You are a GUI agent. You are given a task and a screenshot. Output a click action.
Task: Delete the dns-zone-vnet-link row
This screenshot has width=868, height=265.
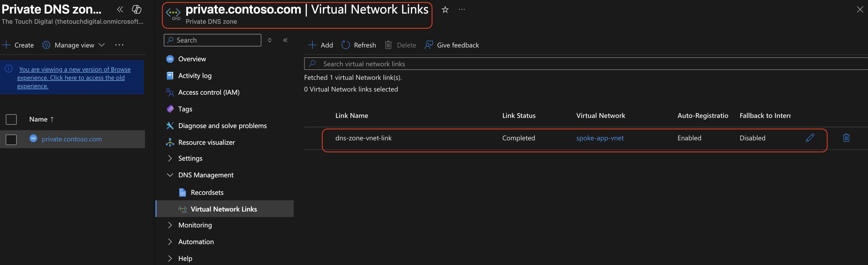pos(846,137)
